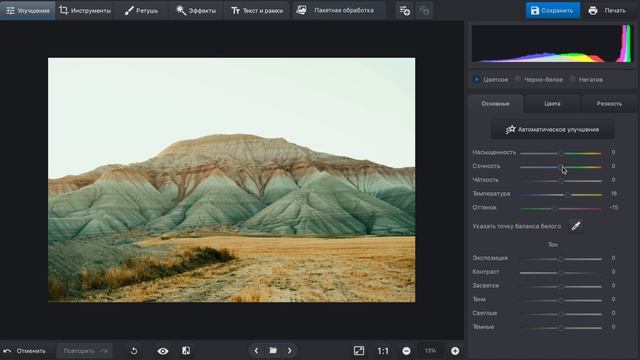This screenshot has height=360, width=640.
Task: Click the Оттенок value -15
Action: tap(613, 207)
